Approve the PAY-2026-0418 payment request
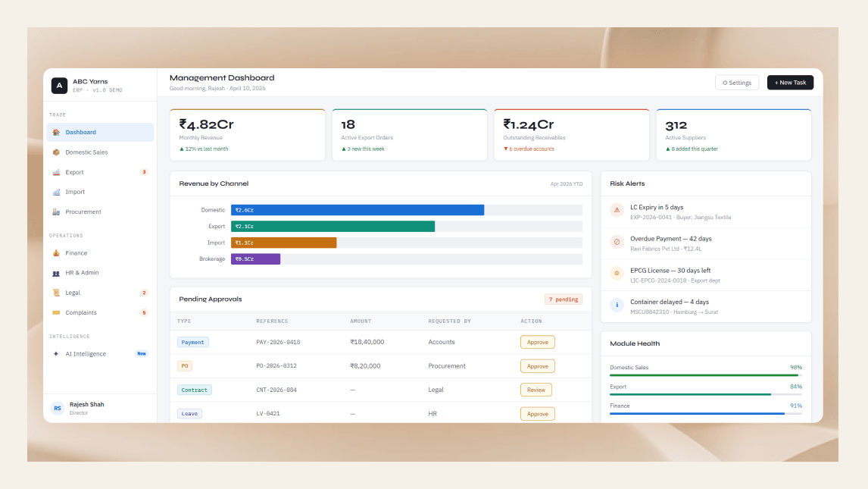Image resolution: width=868 pixels, height=489 pixels. [538, 342]
